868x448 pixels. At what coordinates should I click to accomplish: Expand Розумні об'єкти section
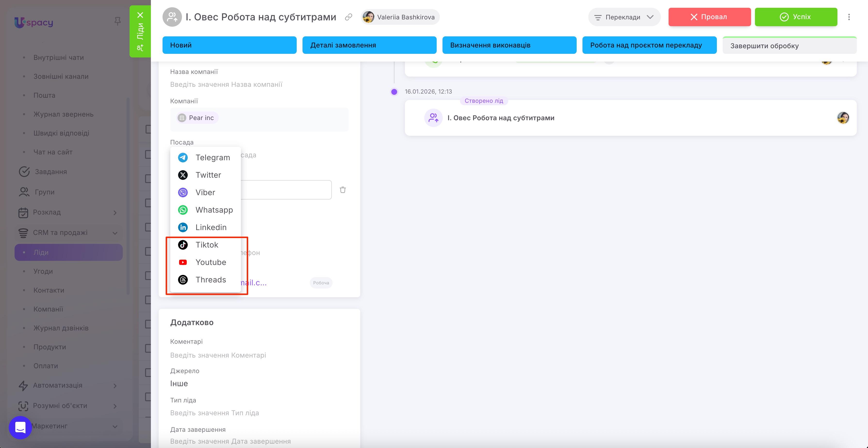point(115,406)
